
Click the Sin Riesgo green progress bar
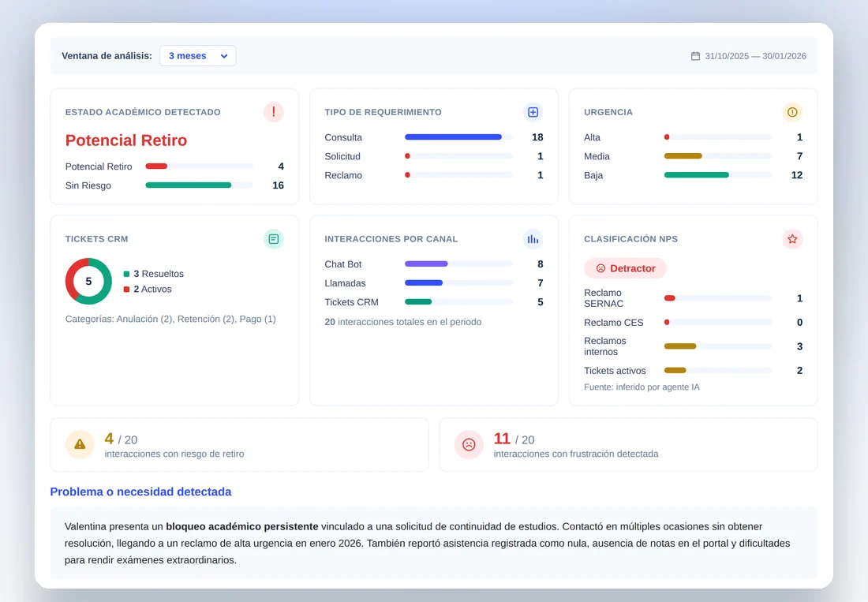pyautogui.click(x=189, y=185)
